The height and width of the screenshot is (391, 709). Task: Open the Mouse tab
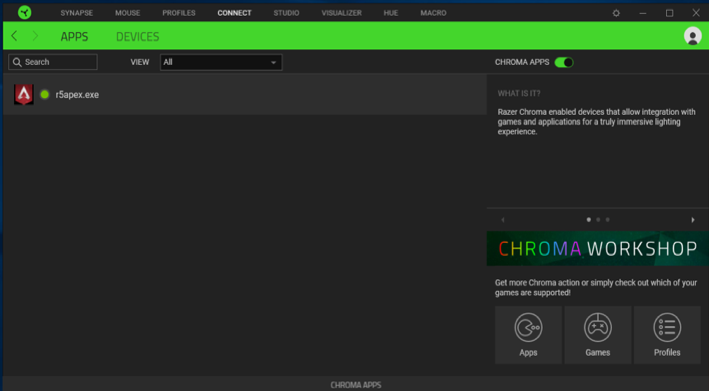tap(128, 13)
